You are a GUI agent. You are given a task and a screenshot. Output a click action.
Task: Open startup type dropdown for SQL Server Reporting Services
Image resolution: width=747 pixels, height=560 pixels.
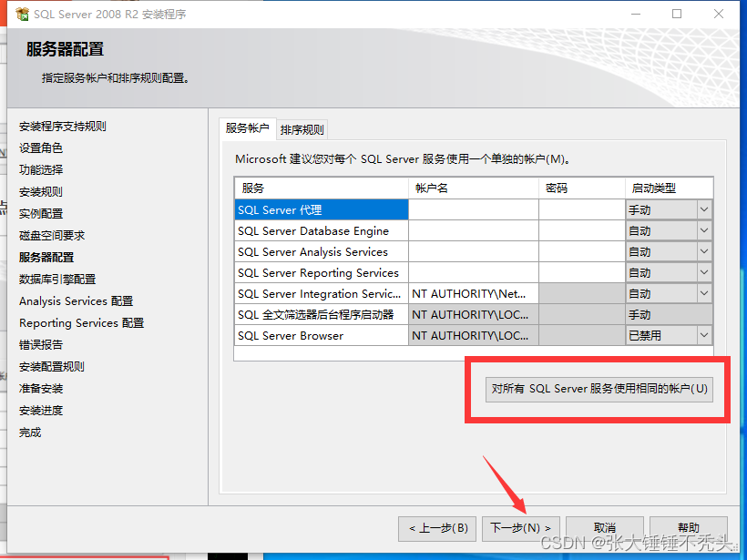coord(703,272)
